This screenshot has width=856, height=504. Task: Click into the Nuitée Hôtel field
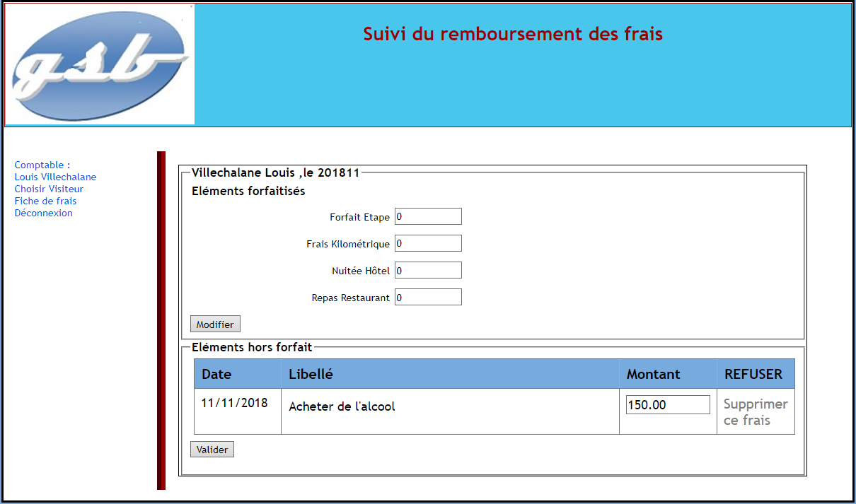click(428, 270)
